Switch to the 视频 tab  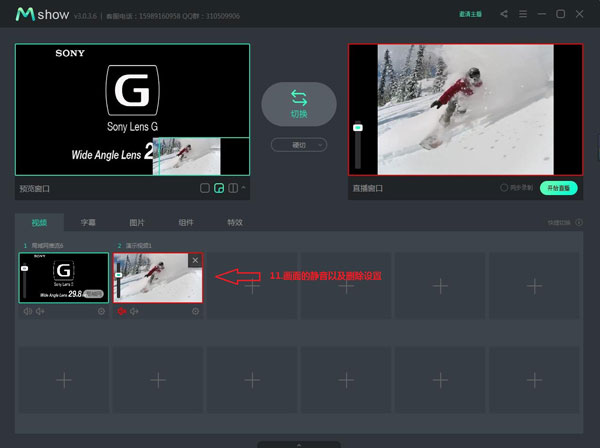tap(39, 223)
